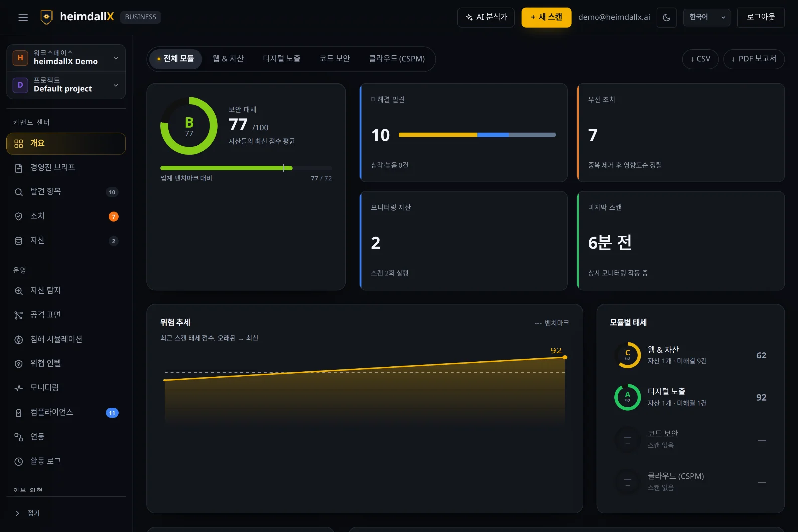Viewport: 798px width, 532px height.
Task: Click the 로그아웃 button
Action: 761,17
